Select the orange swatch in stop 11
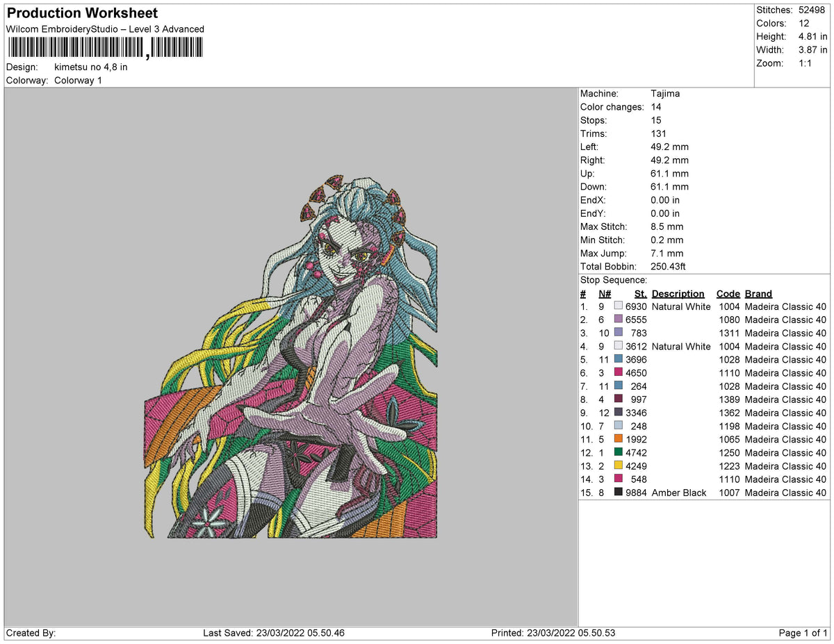This screenshot has width=834, height=644. [619, 439]
